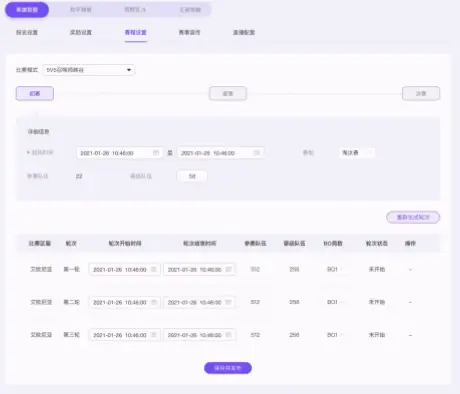The width and height of the screenshot is (460, 394).
Task: Click the 第三轮 round end time input
Action: click(x=199, y=335)
